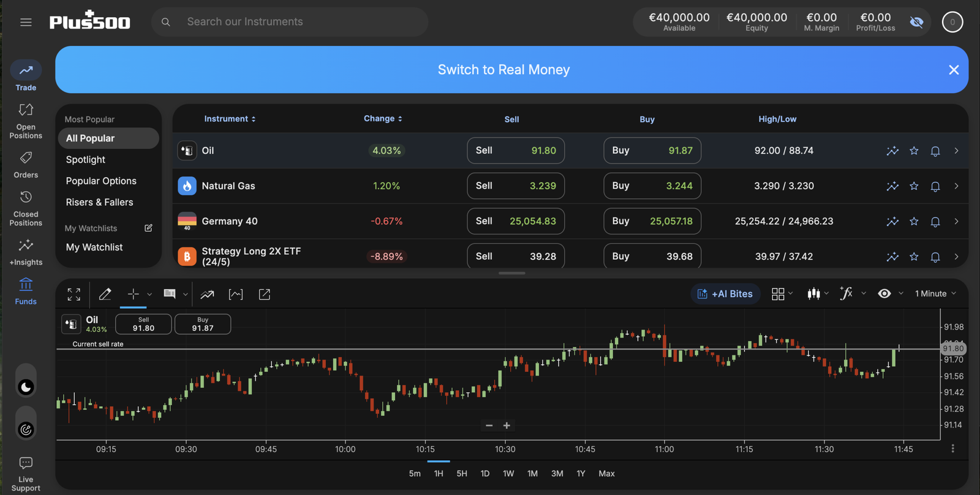Open chart icon for Oil row
Viewport: 980px width, 495px height.
point(892,151)
